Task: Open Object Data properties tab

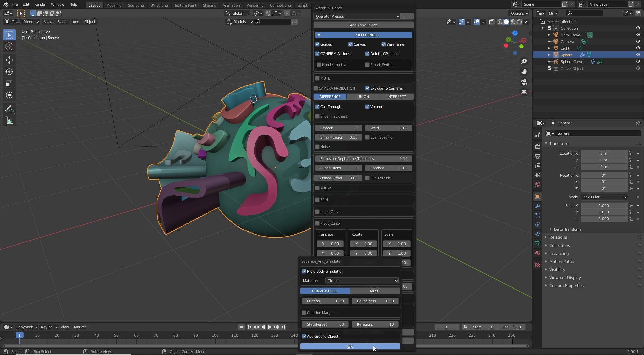Action: (x=538, y=243)
